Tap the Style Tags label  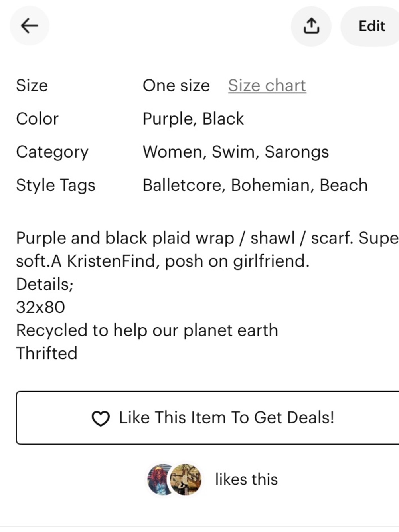[x=56, y=186]
